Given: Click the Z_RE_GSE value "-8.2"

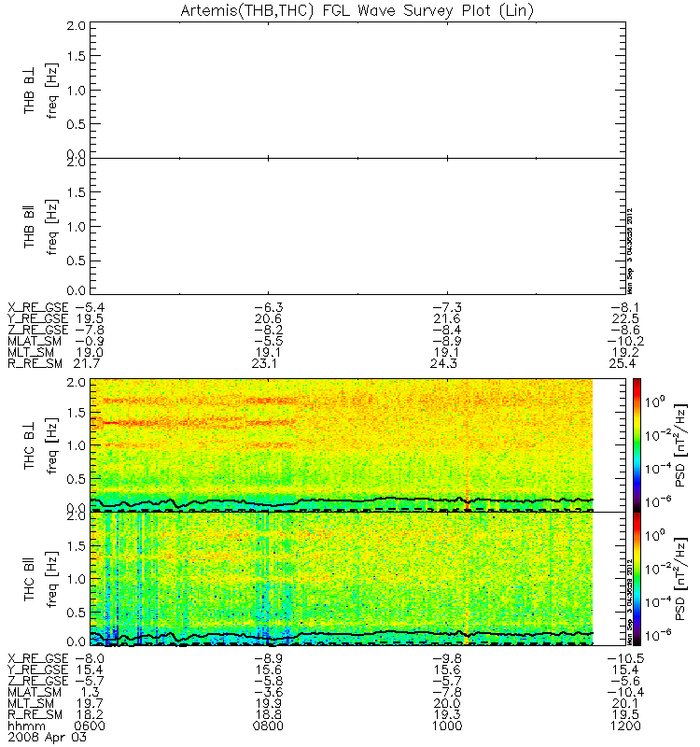Looking at the screenshot, I should coord(268,331).
